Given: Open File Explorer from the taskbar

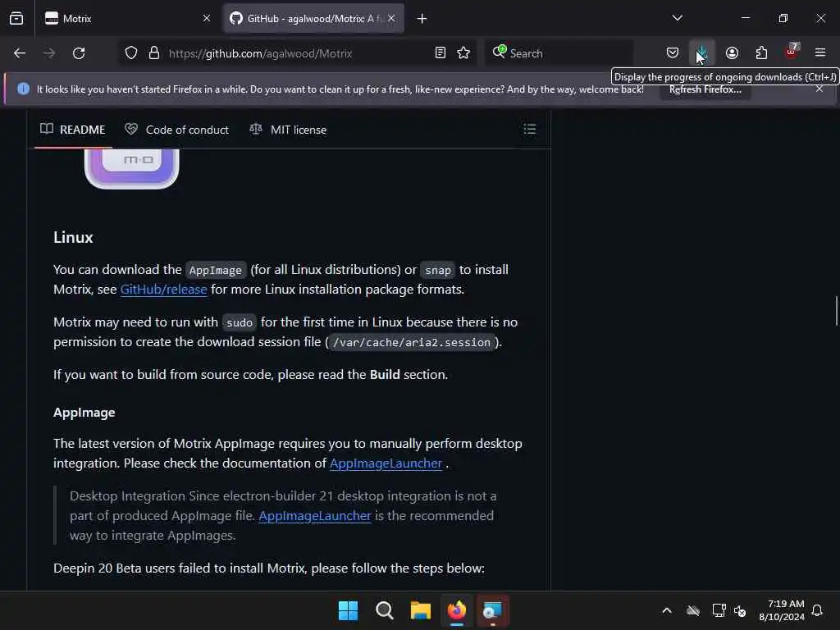Looking at the screenshot, I should click(421, 610).
